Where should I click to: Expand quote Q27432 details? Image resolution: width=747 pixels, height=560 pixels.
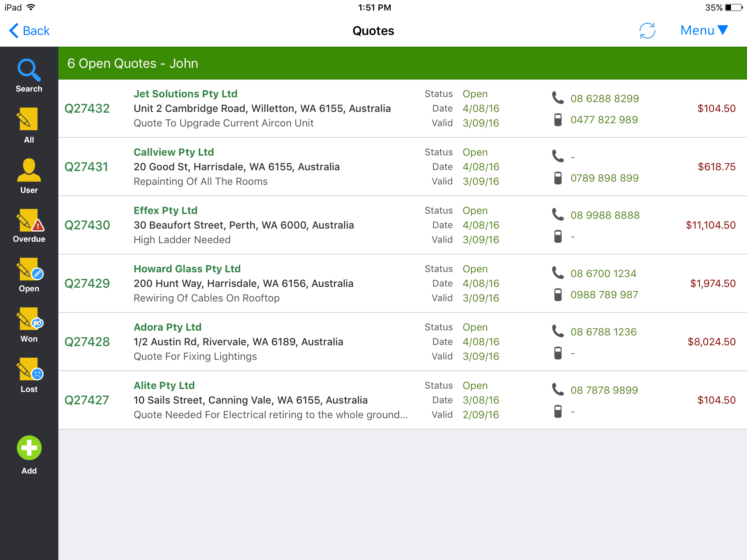point(373,108)
